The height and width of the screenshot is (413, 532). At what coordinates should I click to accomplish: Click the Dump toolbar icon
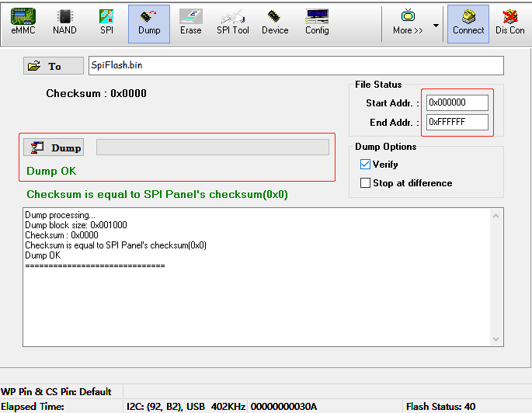point(149,23)
